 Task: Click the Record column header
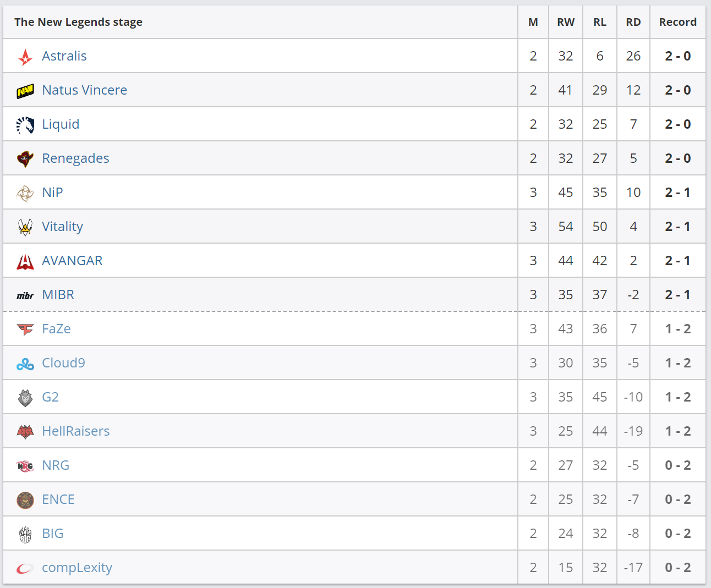tap(677, 22)
